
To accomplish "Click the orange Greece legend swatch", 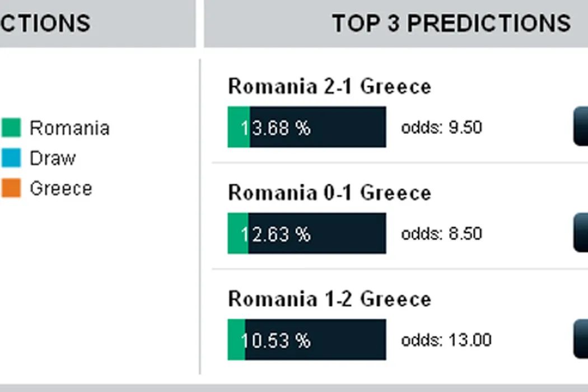I will point(11,188).
